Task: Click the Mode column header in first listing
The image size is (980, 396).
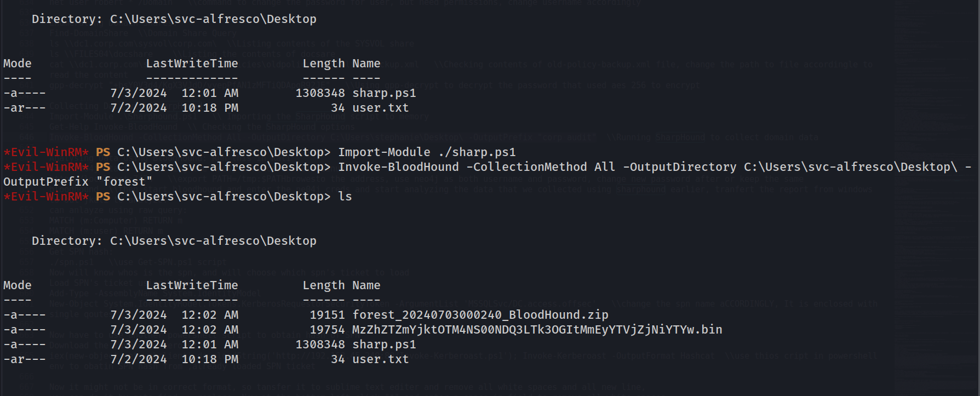Action: tap(18, 64)
